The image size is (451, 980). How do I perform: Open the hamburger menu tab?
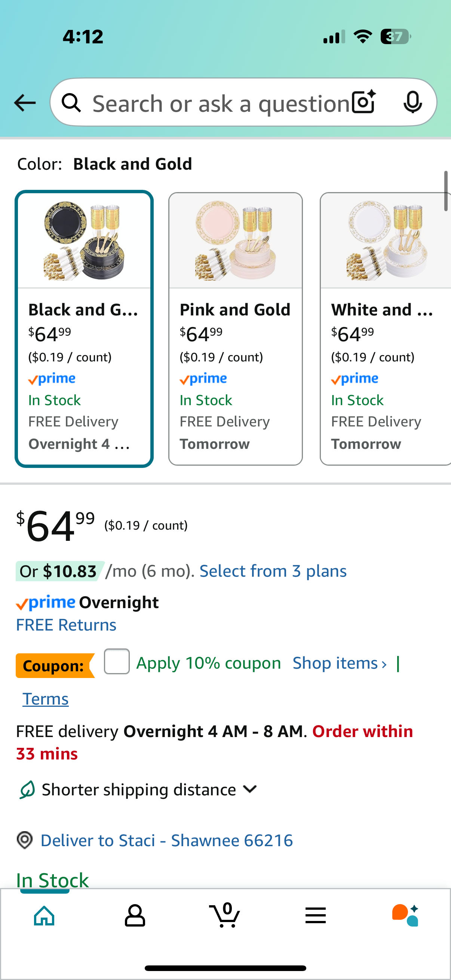[x=316, y=915]
